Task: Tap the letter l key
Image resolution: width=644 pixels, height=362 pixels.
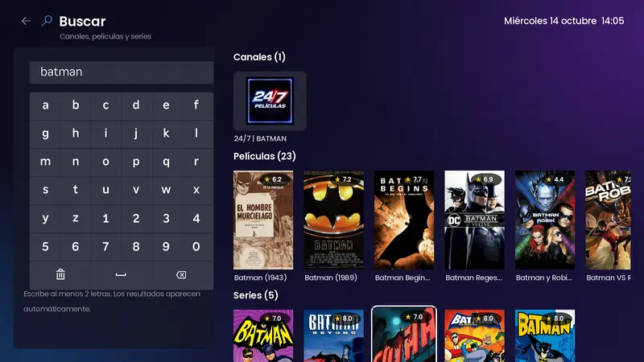Action: pos(196,134)
